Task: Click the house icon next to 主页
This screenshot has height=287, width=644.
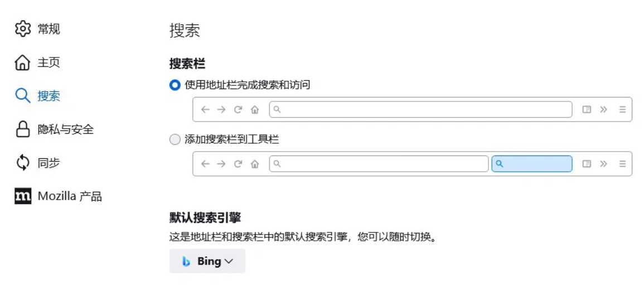Action: (22, 62)
